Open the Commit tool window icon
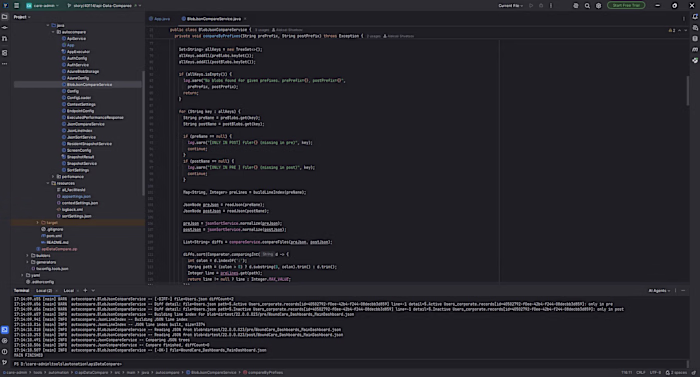Viewport: 700px width, 377px height. point(4,28)
